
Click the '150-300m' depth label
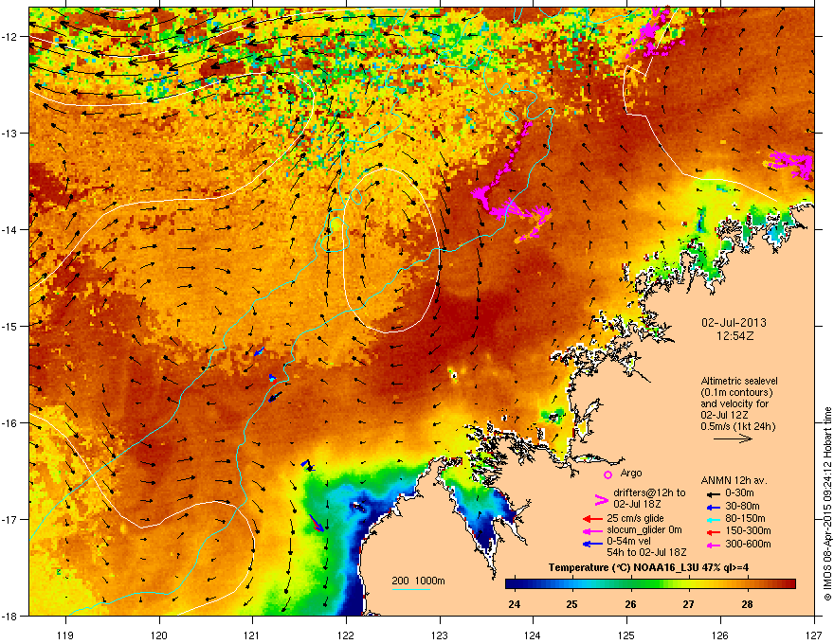(x=748, y=530)
